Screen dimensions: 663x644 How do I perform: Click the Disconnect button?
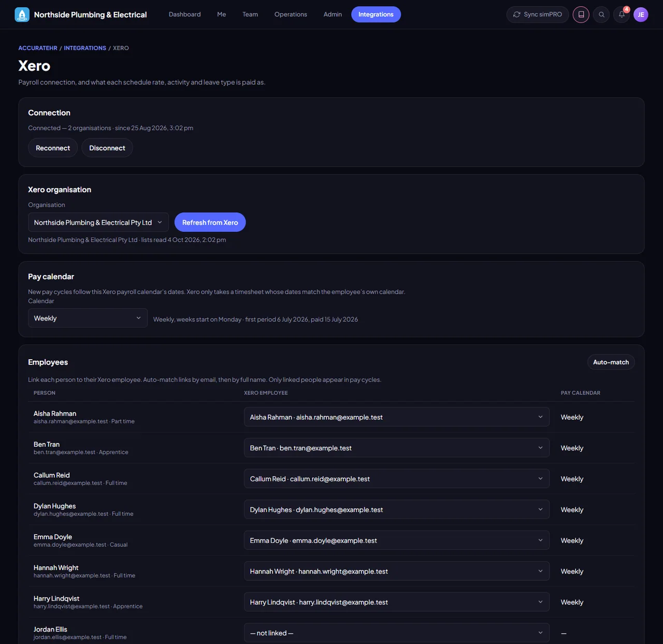tap(107, 148)
